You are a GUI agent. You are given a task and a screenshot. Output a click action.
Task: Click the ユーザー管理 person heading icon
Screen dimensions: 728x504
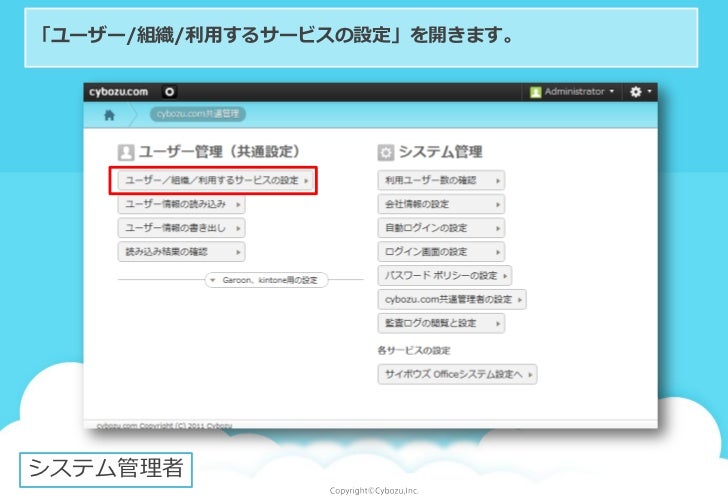[126, 152]
